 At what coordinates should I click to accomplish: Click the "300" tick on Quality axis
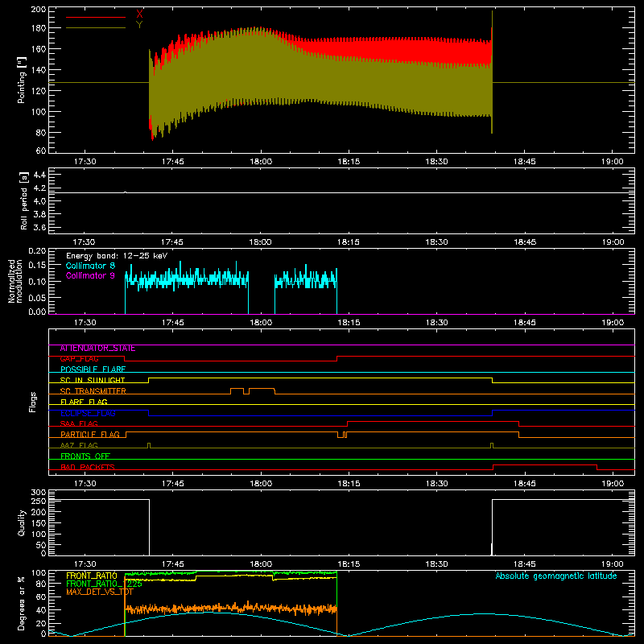[x=39, y=493]
